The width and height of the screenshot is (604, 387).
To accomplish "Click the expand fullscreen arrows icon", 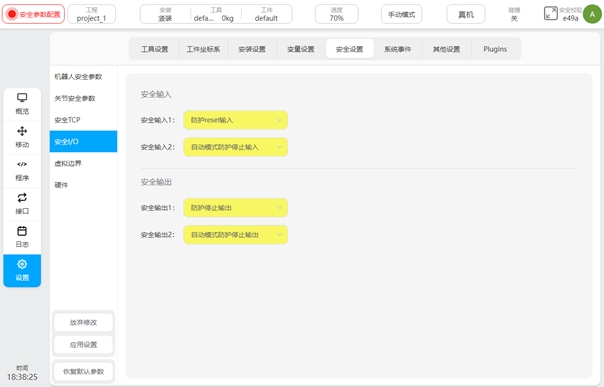I will (550, 14).
